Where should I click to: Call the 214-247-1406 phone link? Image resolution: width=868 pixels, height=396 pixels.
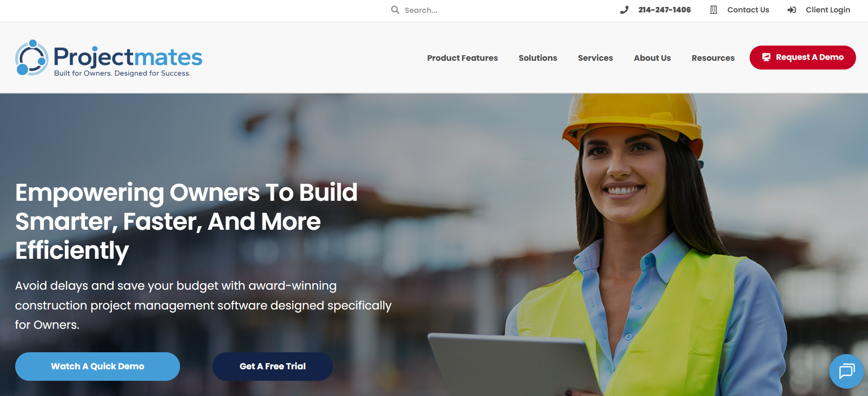(x=664, y=10)
